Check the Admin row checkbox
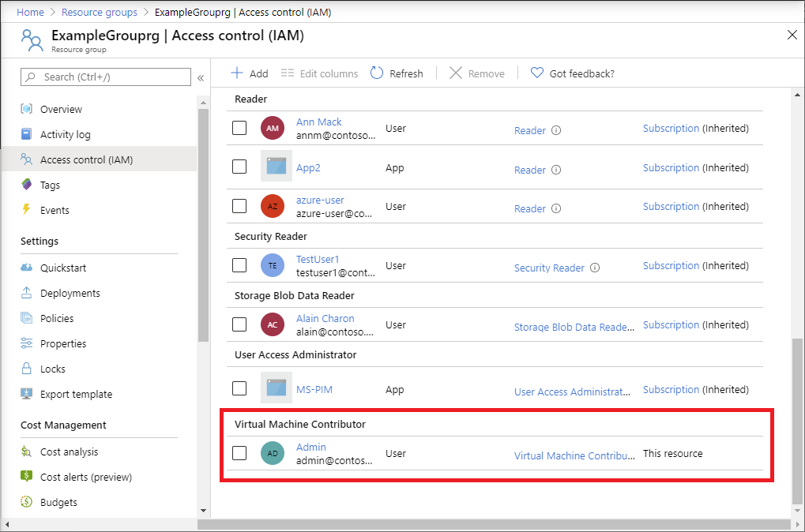Screen dimensions: 805x532 click(x=239, y=453)
